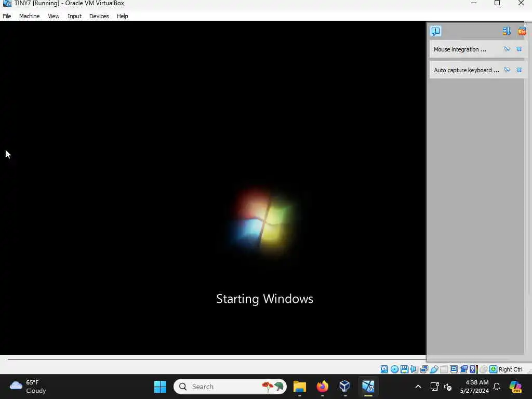This screenshot has height=399, width=532.
Task: Click the CPU virtualization status icon
Action: tap(474, 369)
